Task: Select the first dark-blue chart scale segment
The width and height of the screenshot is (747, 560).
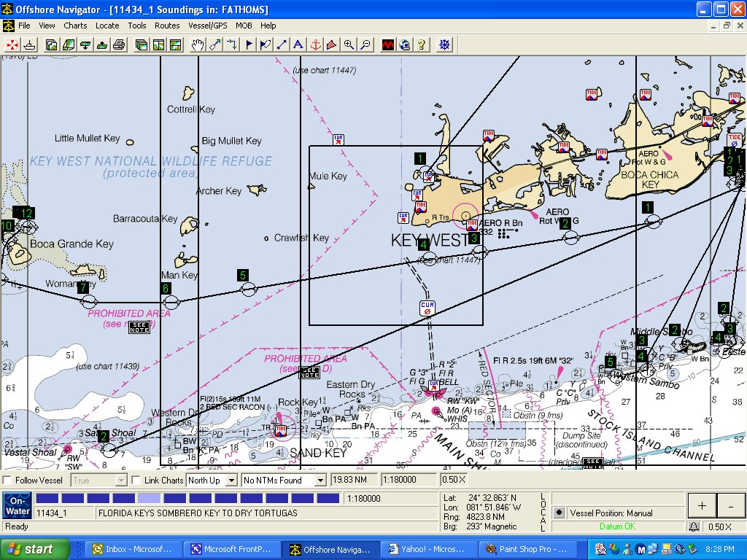Action: [47, 499]
